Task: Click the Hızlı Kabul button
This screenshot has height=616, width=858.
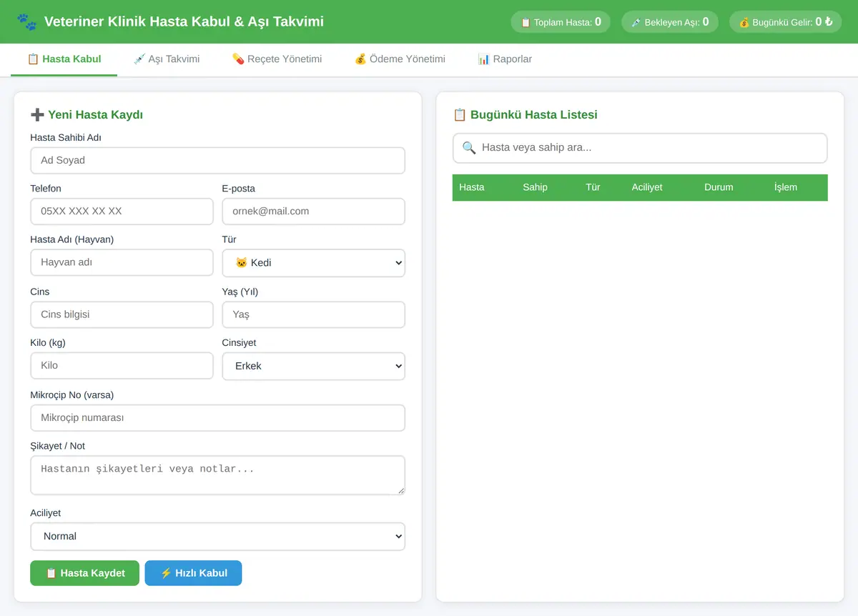Action: [x=194, y=573]
